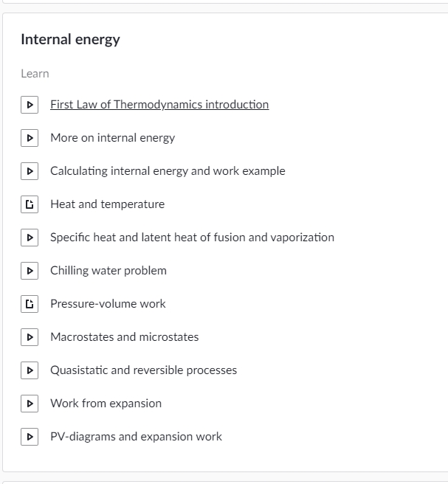Click video icon for Quasistatic and reversible processes

30,370
